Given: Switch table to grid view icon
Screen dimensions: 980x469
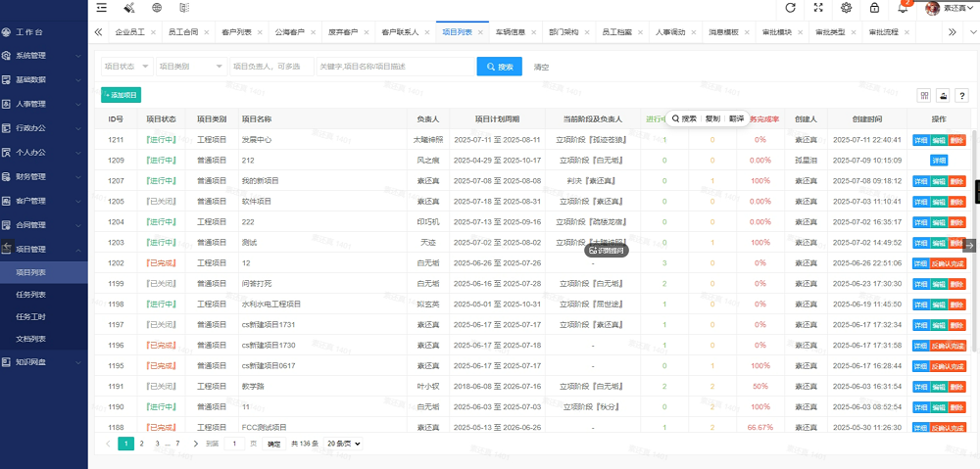Looking at the screenshot, I should click(x=923, y=96).
